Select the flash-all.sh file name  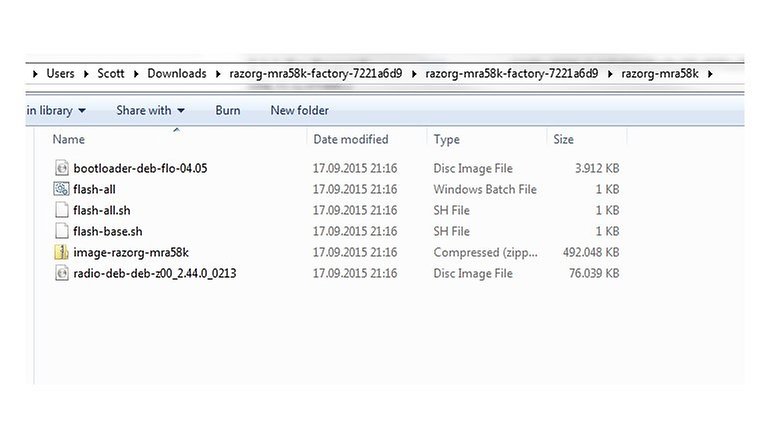[x=102, y=211]
